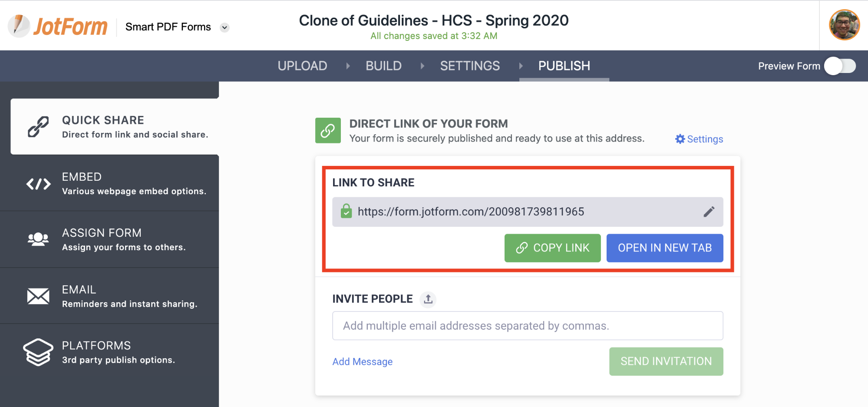Screen dimensions: 868x407
Task: Switch to the BUILD tab
Action: click(383, 66)
